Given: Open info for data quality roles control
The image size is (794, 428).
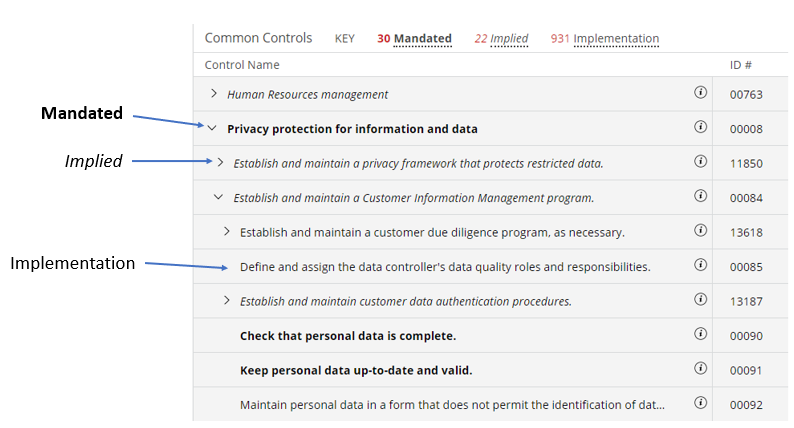Looking at the screenshot, I should (x=700, y=266).
